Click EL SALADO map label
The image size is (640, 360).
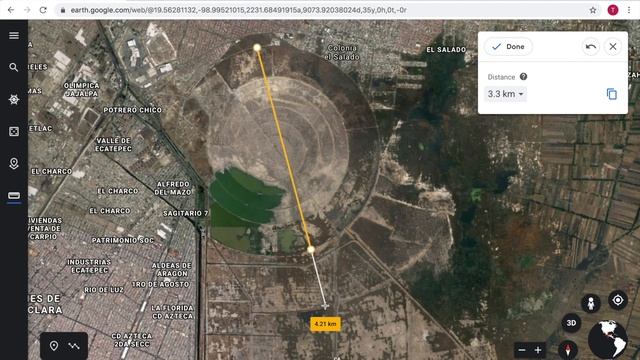coord(446,50)
